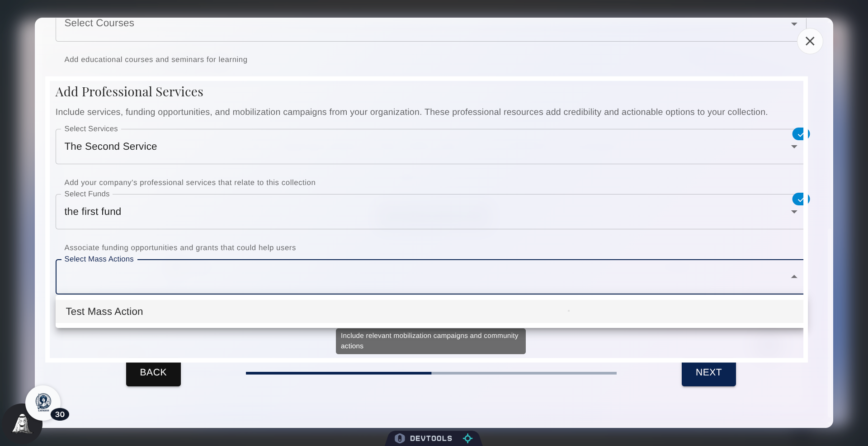Viewport: 868px width, 446px height.
Task: Open the Select Courses dropdown
Action: (431, 29)
